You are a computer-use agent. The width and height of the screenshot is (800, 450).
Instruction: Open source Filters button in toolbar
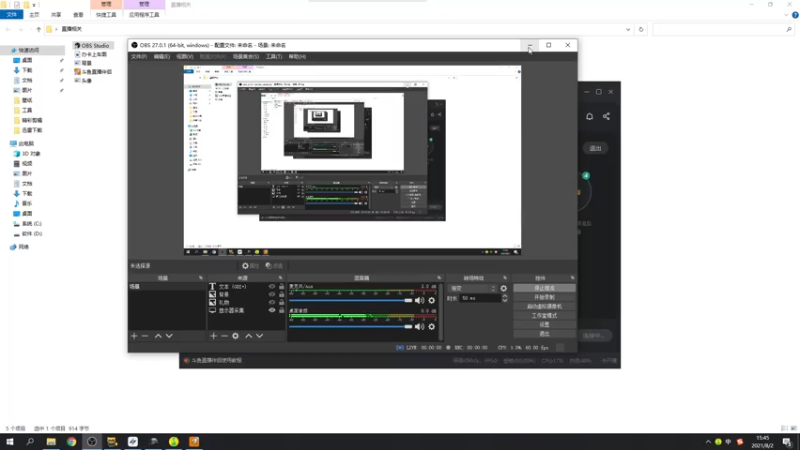coord(274,266)
